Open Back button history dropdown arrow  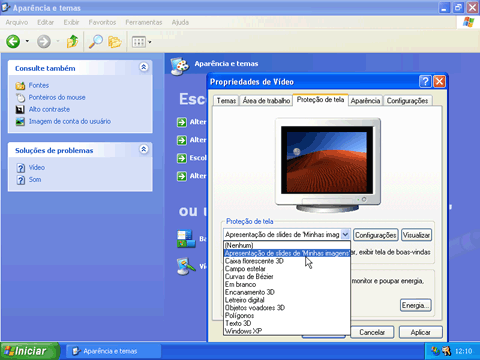27,42
